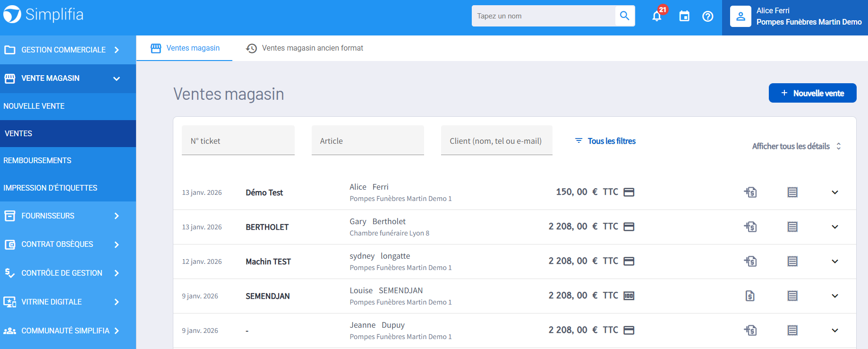This screenshot has width=868, height=349.
Task: Open Tous les filtres link
Action: pos(605,141)
